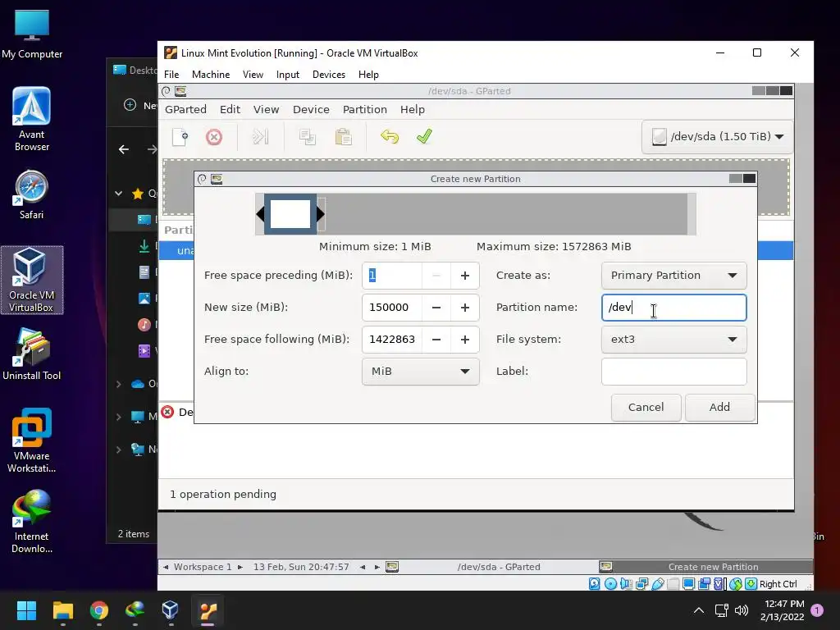Open the Create as dropdown

pos(674,276)
